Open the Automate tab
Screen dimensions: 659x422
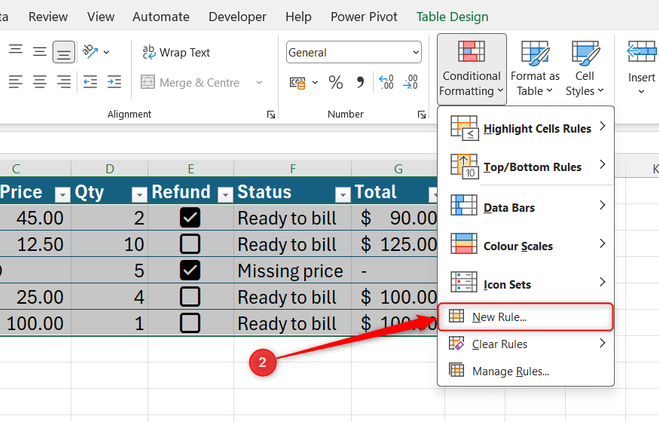(x=161, y=17)
